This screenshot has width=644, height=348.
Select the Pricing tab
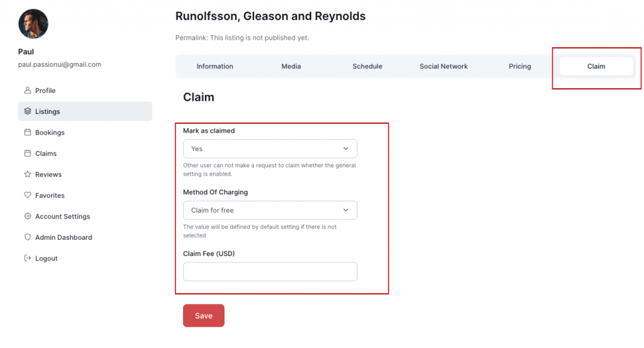[x=520, y=66]
